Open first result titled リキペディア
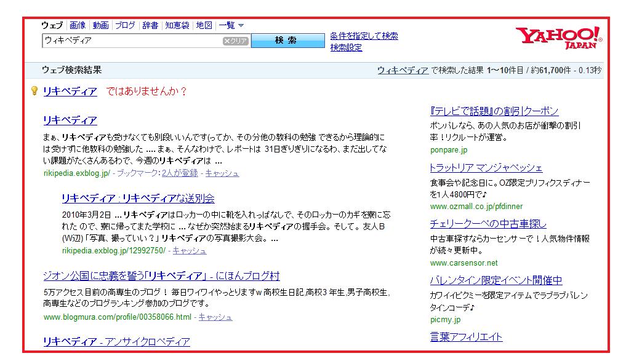Screen dimensions: 626x364 (x=70, y=120)
